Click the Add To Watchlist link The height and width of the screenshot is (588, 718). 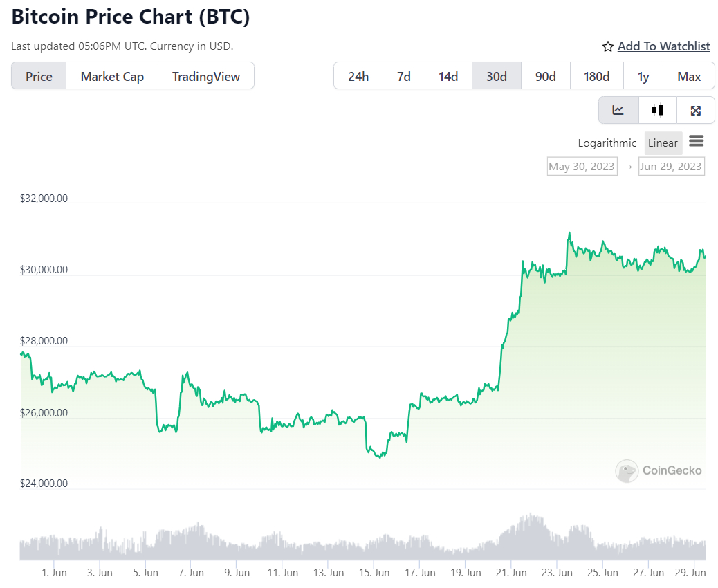click(663, 46)
